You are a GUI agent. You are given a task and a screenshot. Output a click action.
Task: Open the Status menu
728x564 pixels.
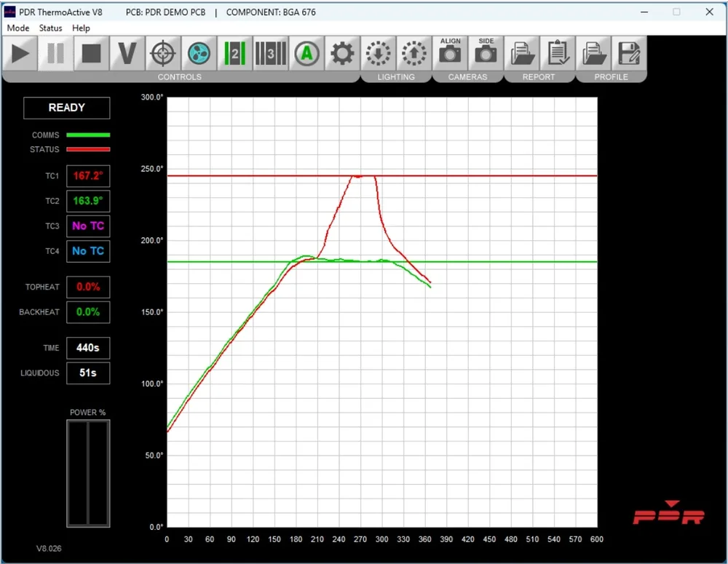click(x=51, y=28)
